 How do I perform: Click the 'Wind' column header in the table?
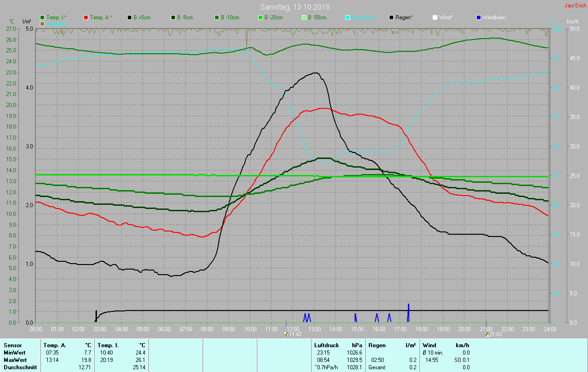point(430,345)
